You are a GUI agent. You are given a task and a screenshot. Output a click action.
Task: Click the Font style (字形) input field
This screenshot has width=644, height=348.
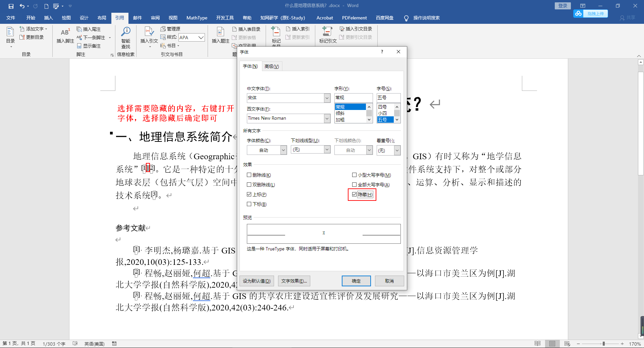click(354, 98)
